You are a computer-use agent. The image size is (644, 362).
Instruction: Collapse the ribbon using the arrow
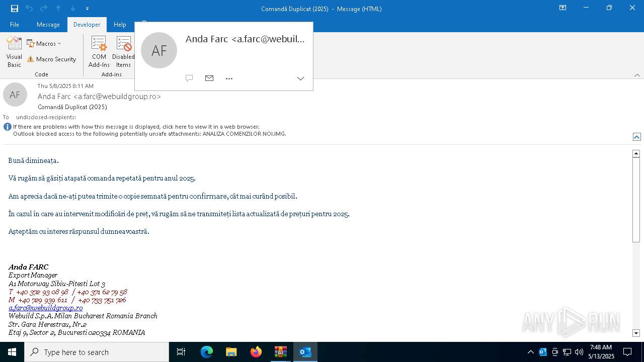(637, 75)
